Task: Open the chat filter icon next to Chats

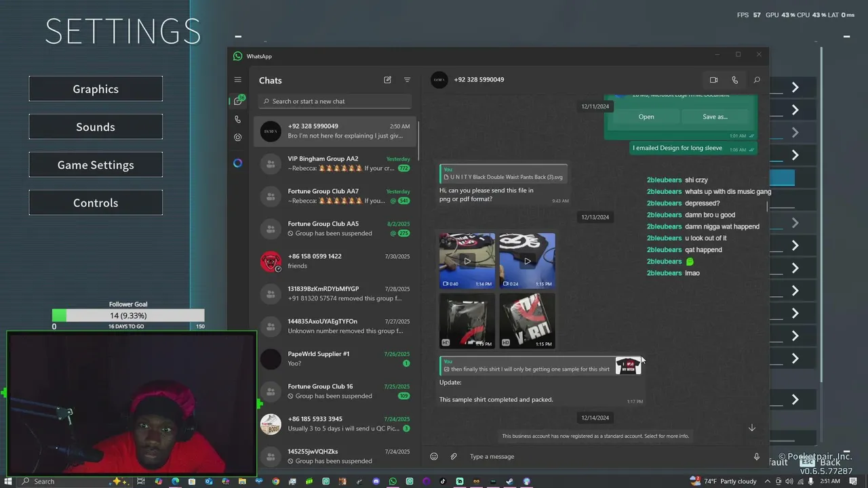Action: [407, 80]
